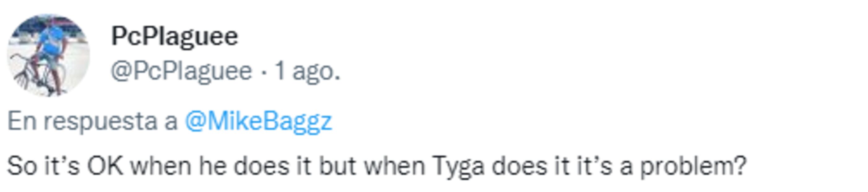This screenshot has height=192, width=868.
Task: Open the PcPlaguee display name
Action: click(x=175, y=36)
